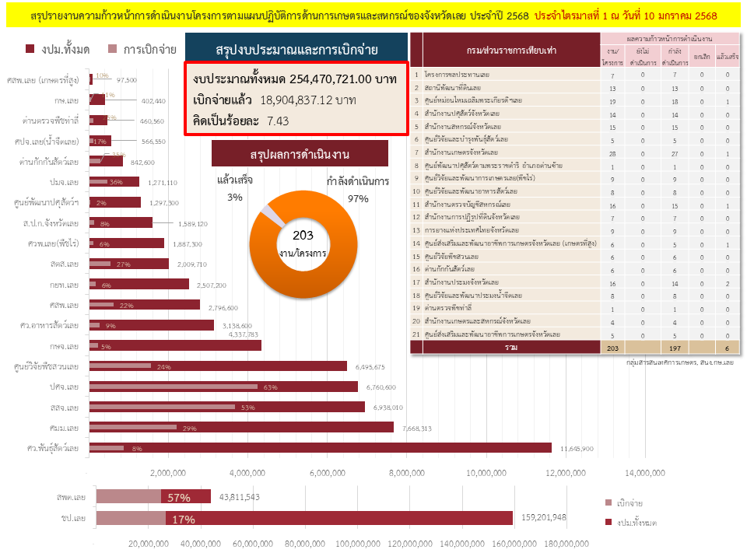Click the total 197 cell in รวม row

(675, 348)
